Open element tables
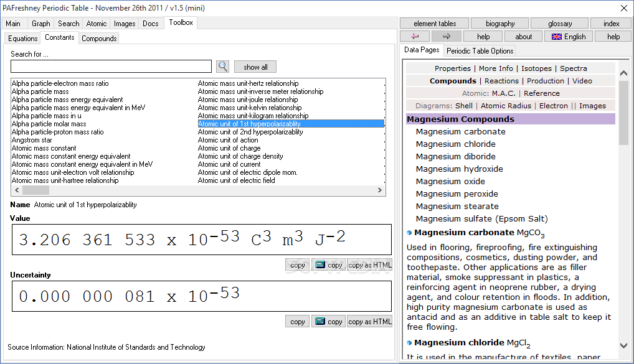The image size is (634, 364). [x=435, y=24]
